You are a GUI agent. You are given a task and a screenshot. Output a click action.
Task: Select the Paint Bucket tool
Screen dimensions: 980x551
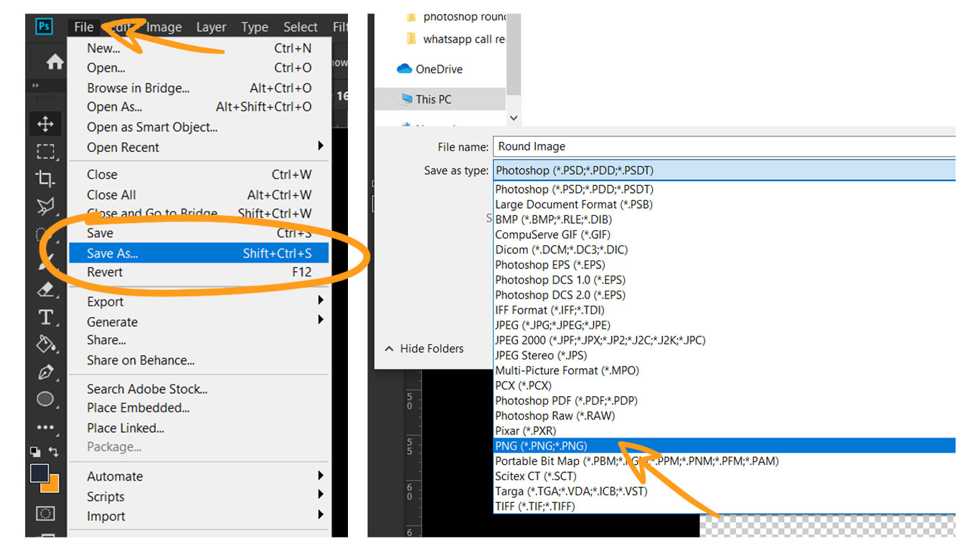pyautogui.click(x=45, y=344)
